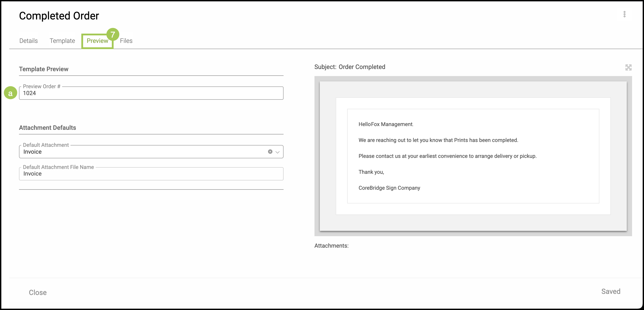Expand the Default Attachment dropdown arrow
The width and height of the screenshot is (644, 310).
[278, 152]
